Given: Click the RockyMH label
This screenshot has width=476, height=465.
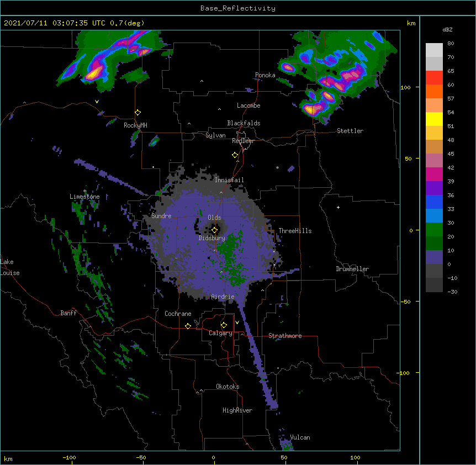Looking at the screenshot, I should (x=135, y=125).
